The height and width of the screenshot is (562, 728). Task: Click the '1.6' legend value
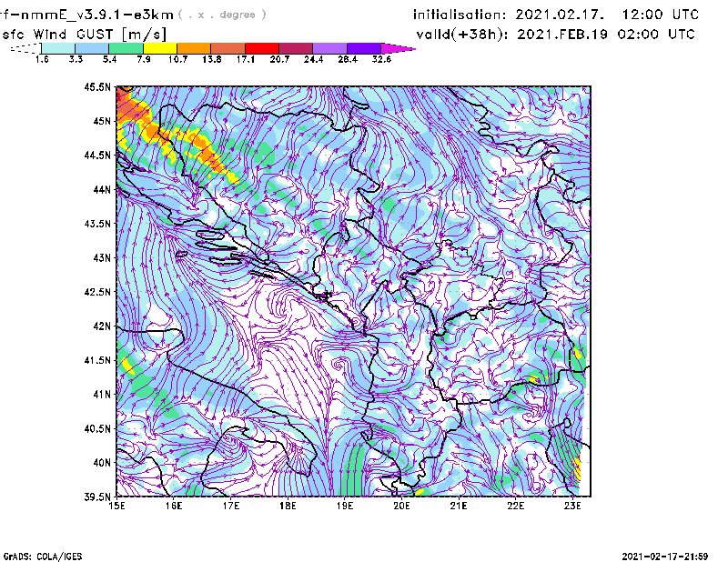(x=42, y=59)
